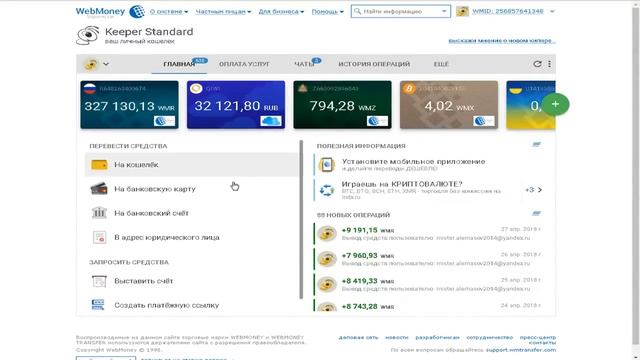Open the Чаты tab
This screenshot has width=640, height=360.
(x=304, y=64)
